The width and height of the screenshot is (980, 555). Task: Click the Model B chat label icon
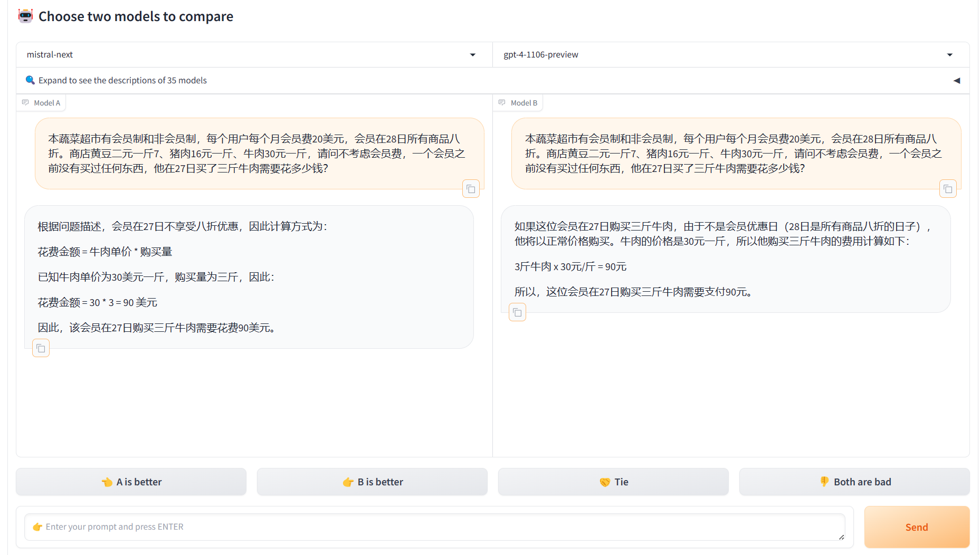[502, 103]
